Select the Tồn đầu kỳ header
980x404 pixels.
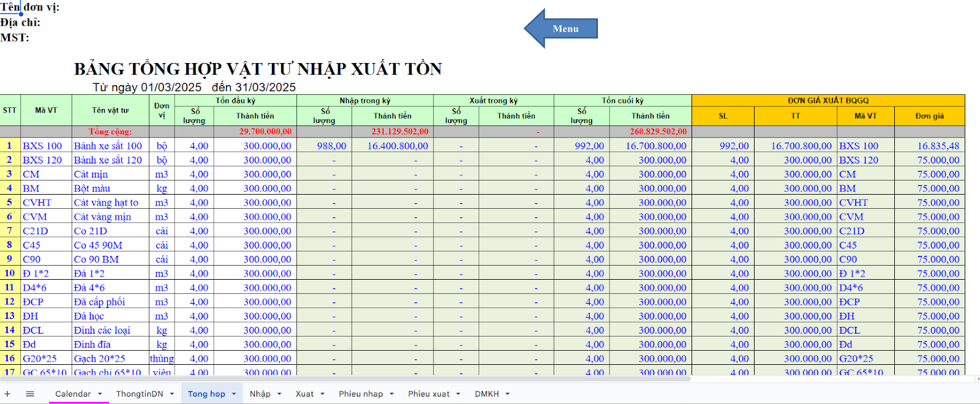coord(235,100)
